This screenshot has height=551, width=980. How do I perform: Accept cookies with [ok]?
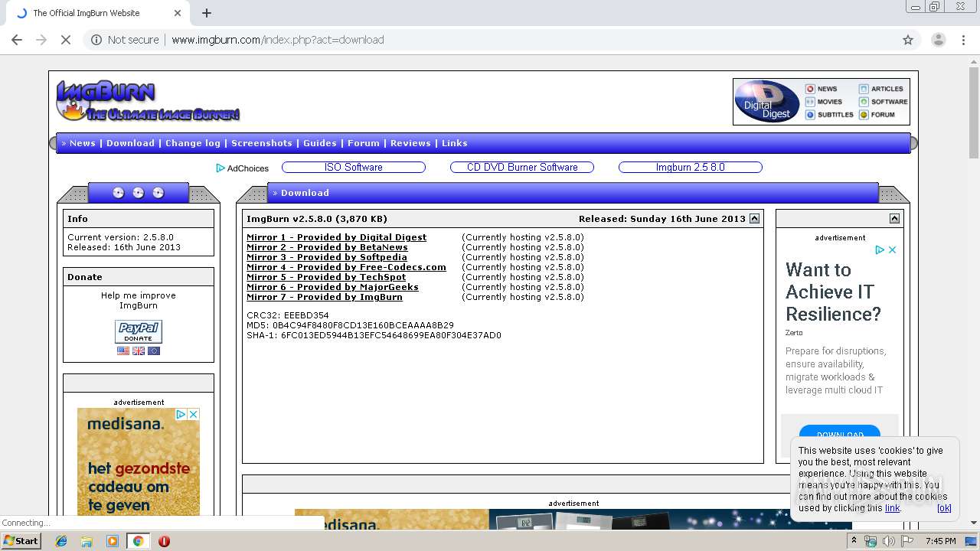click(x=944, y=508)
